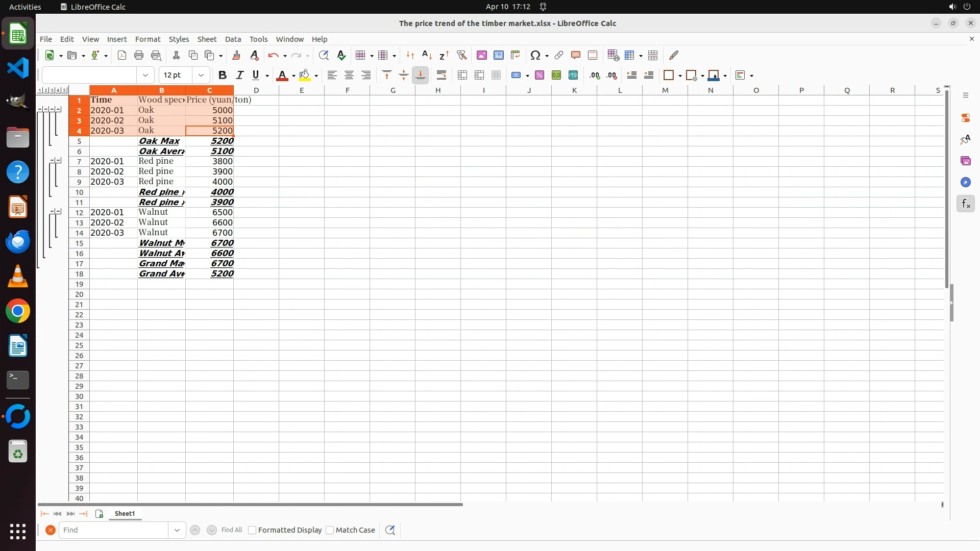This screenshot has height=551, width=980.
Task: Toggle Bold formatting button
Action: (222, 75)
